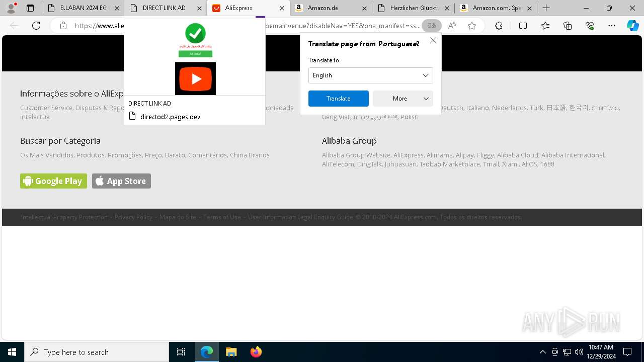The image size is (644, 362).
Task: Open the tab actions menu icon
Action: pos(30,8)
